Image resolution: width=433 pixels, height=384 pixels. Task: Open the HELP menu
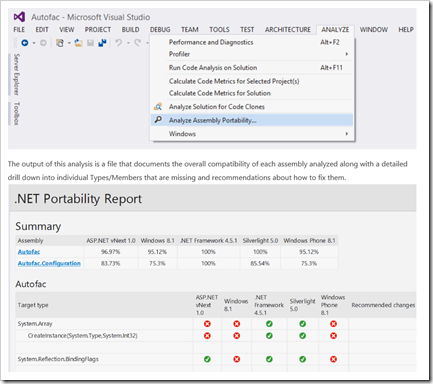[x=406, y=30]
